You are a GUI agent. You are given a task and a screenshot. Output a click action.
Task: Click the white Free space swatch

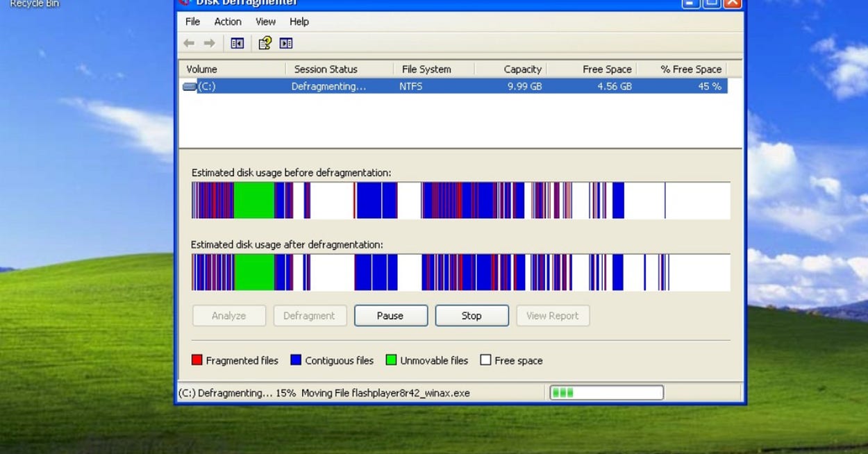[486, 360]
